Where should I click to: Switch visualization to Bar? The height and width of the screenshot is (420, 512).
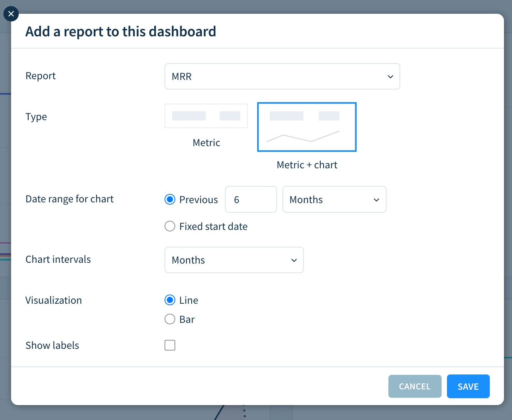point(170,319)
